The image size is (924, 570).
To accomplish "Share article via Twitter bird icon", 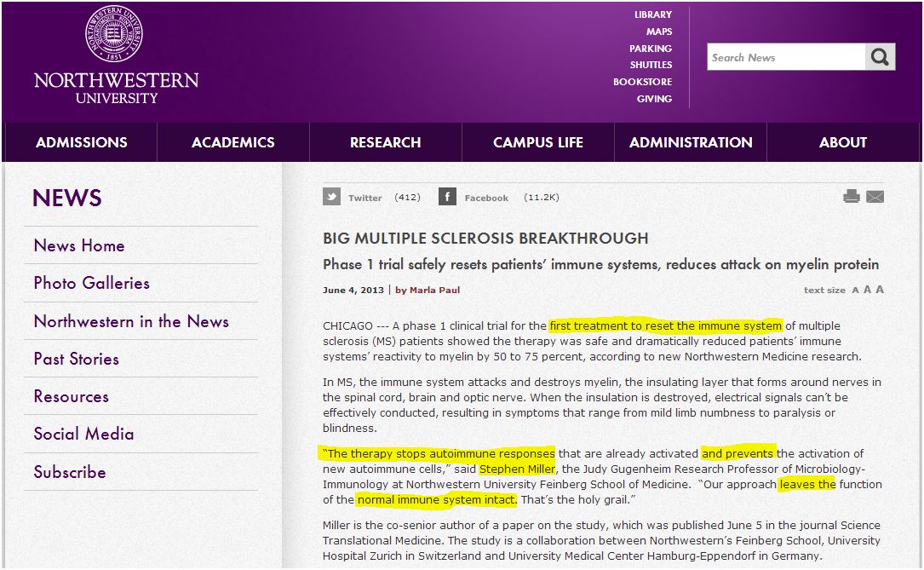I will (332, 196).
